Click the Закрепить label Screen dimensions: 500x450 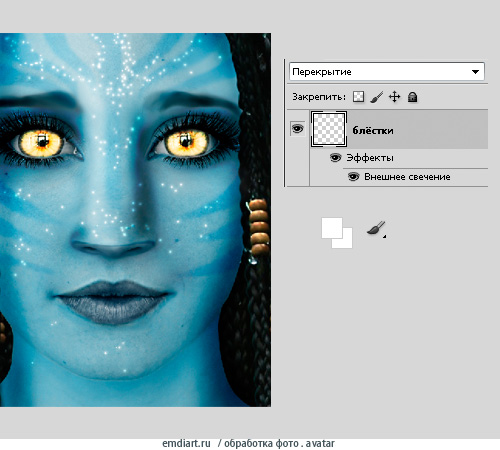point(319,97)
